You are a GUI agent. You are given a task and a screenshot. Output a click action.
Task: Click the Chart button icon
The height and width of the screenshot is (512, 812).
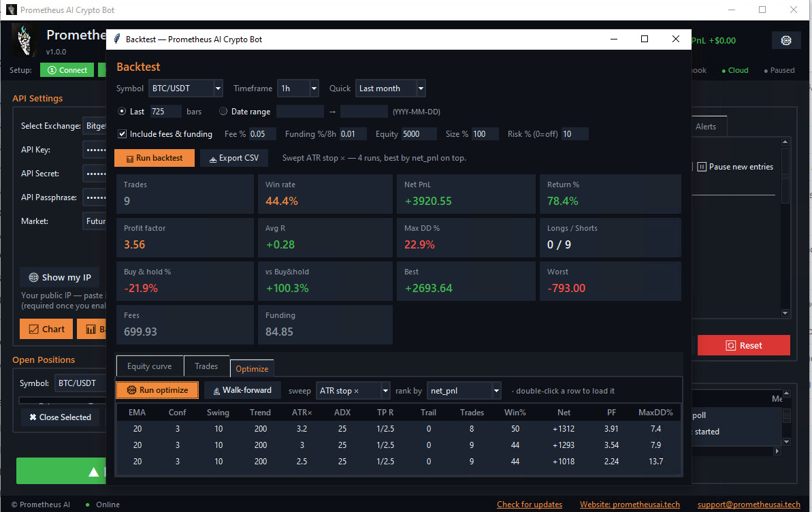point(33,329)
